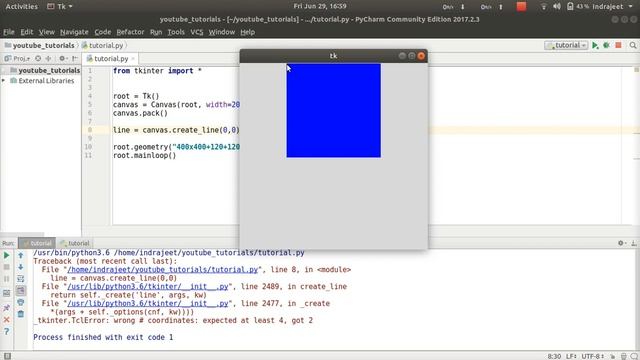Open the indrajeet user system menu
The height and width of the screenshot is (360, 640).
pyautogui.click(x=611, y=7)
